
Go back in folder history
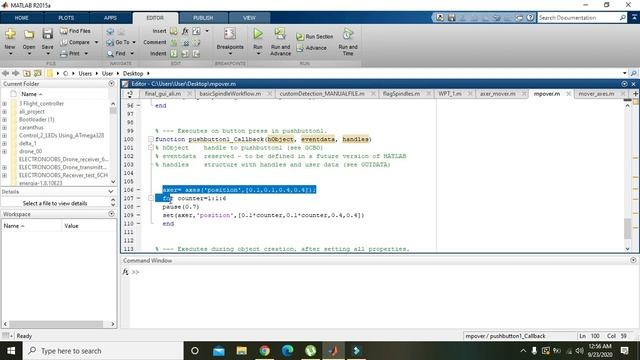click(5, 73)
